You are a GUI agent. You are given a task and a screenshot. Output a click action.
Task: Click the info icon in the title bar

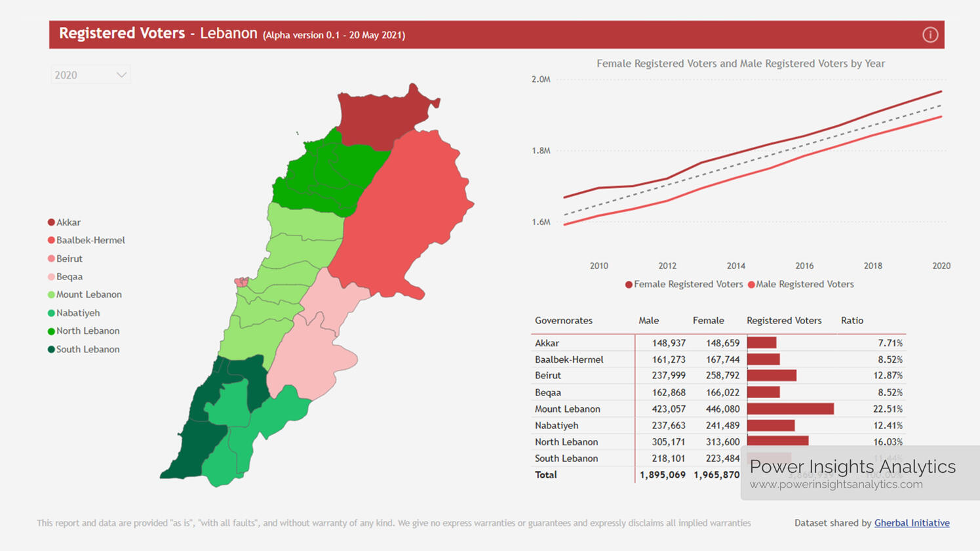[930, 35]
